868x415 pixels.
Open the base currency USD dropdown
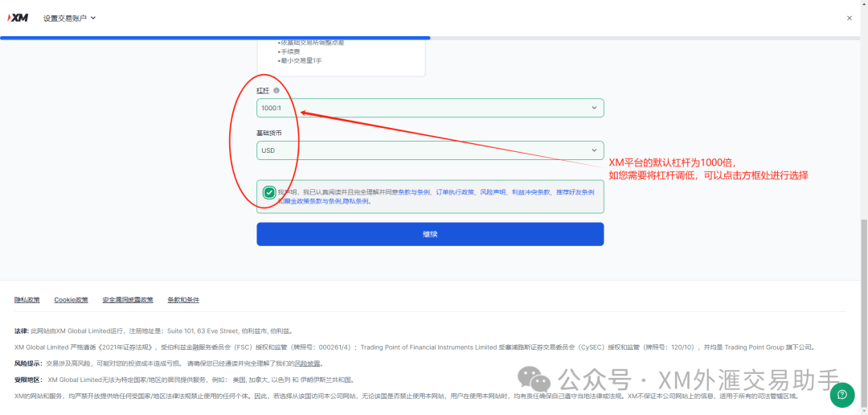click(430, 150)
